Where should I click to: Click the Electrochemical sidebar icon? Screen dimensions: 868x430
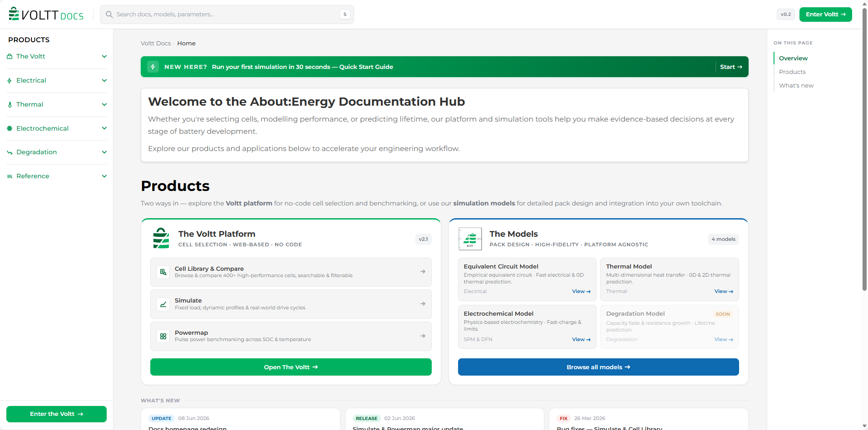coord(10,128)
